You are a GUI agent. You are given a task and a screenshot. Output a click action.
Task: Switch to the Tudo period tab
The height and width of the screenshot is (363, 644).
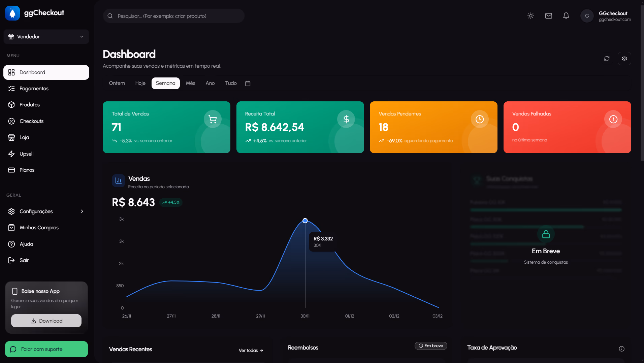(231, 83)
